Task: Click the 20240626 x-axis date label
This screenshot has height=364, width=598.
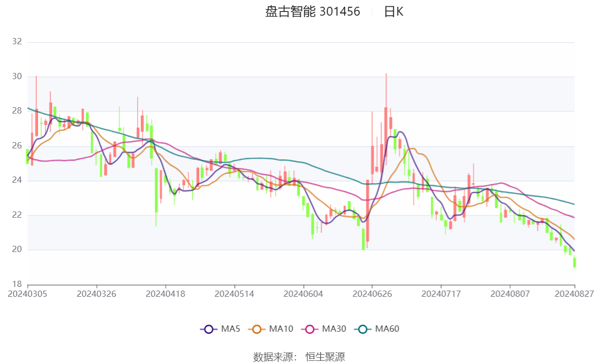Action: [372, 294]
